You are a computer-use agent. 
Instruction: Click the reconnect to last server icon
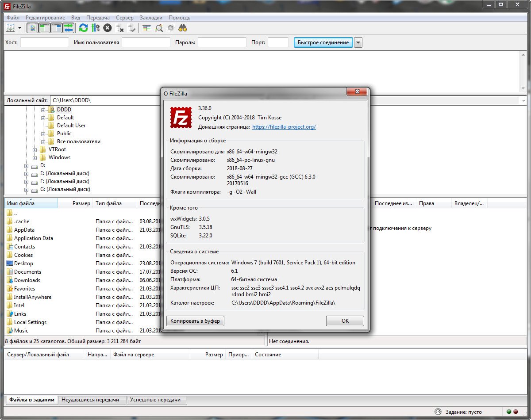tap(131, 28)
